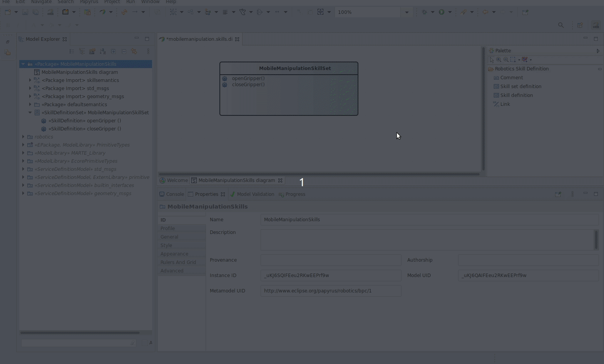Expand the defaultsemantics package node
The width and height of the screenshot is (604, 364).
(30, 105)
